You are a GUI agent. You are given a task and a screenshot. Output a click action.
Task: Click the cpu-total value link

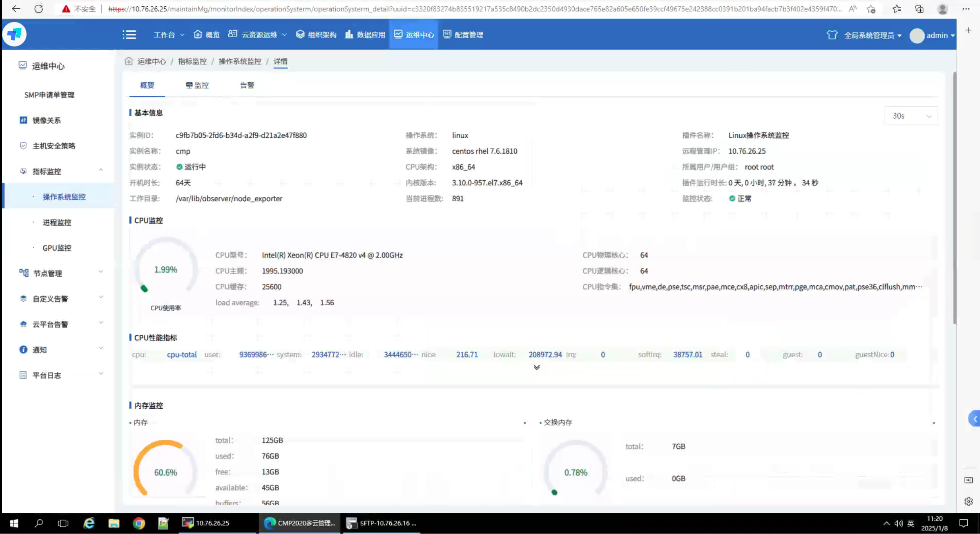coord(182,355)
